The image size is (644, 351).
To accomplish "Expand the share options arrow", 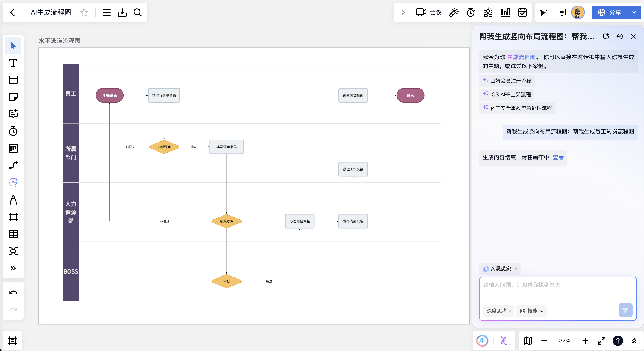I will 634,12.
